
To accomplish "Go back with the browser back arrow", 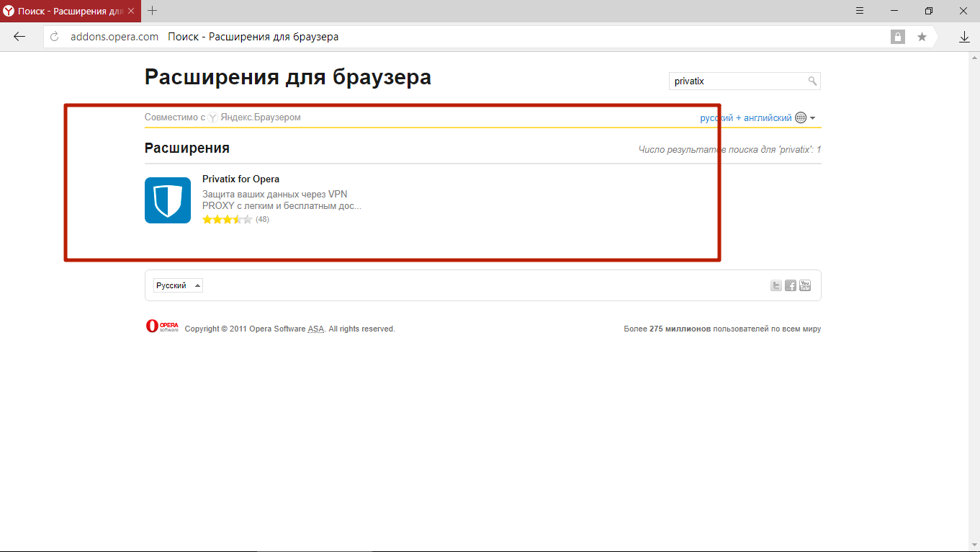I will point(19,37).
